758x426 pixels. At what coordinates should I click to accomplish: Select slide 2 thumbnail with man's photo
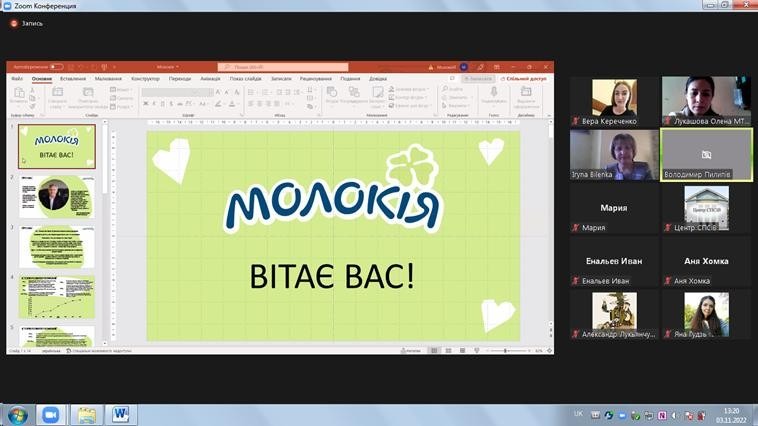click(57, 197)
